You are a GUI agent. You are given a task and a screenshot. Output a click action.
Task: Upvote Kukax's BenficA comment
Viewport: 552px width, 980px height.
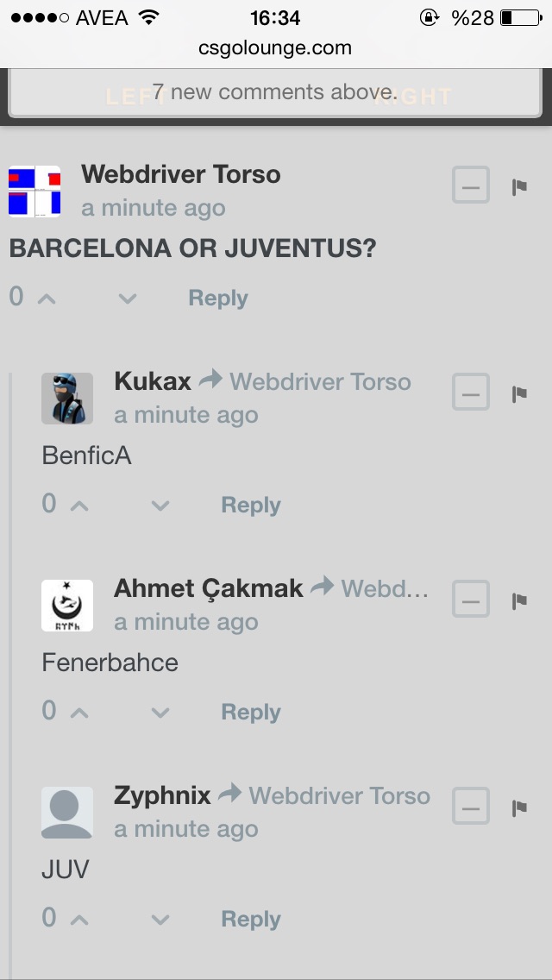coord(79,506)
